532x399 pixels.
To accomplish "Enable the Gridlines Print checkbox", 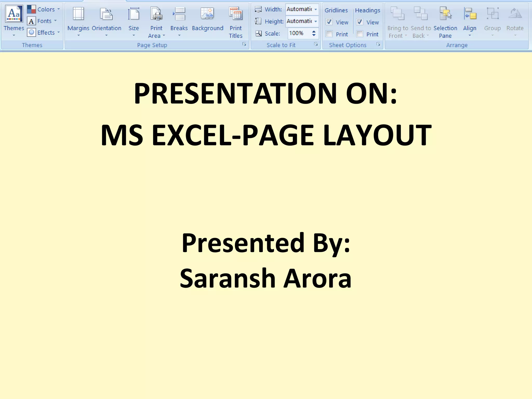I will [x=329, y=34].
